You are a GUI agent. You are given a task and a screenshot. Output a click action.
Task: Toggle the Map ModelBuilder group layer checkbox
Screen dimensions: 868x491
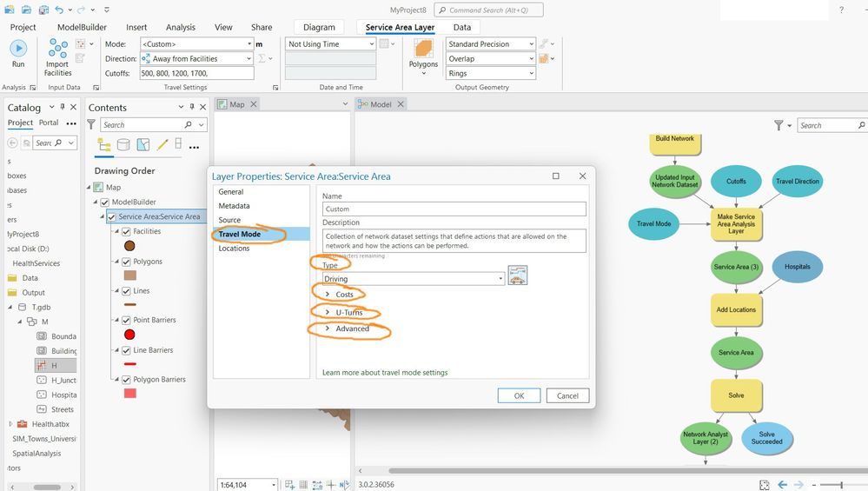(104, 202)
